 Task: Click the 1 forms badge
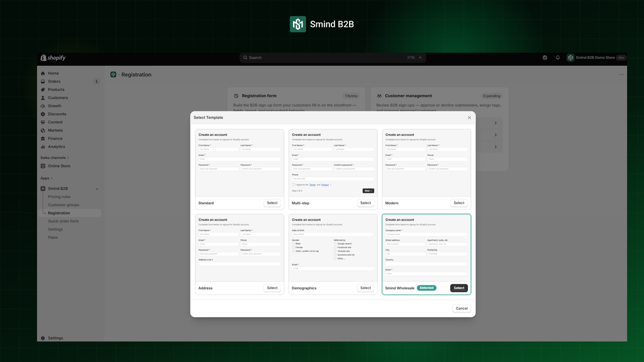[x=351, y=96]
